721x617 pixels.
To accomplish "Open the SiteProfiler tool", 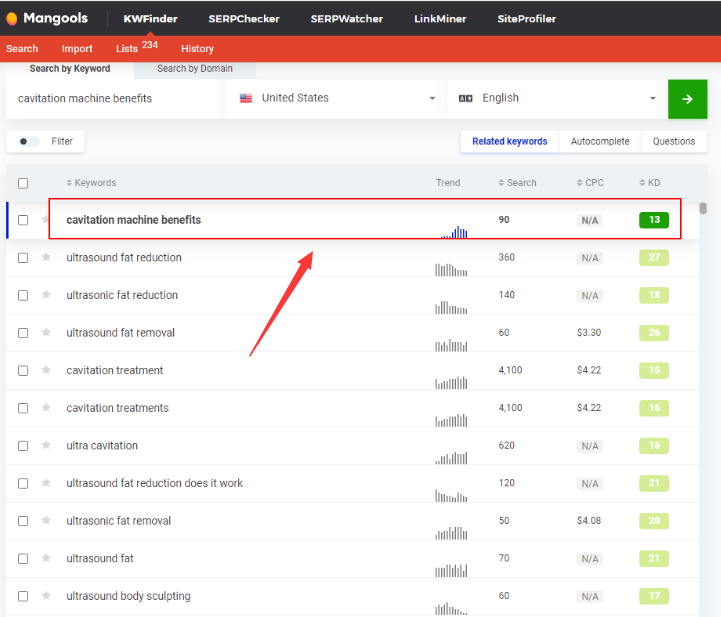I will pyautogui.click(x=526, y=18).
